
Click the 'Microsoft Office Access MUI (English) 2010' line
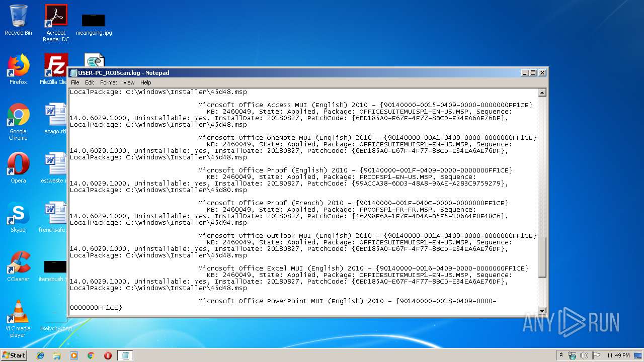pyautogui.click(x=365, y=105)
